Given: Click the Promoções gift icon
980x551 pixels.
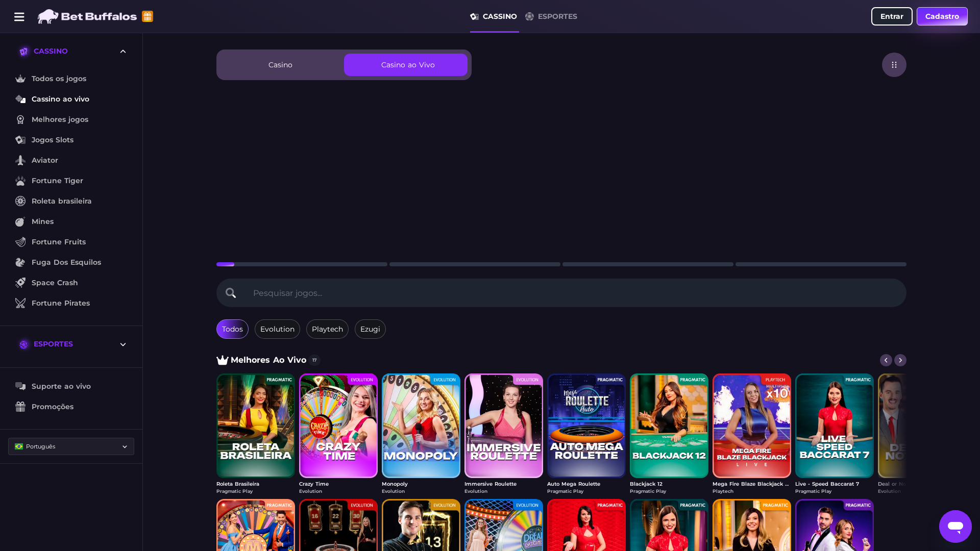Looking at the screenshot, I should coord(20,407).
